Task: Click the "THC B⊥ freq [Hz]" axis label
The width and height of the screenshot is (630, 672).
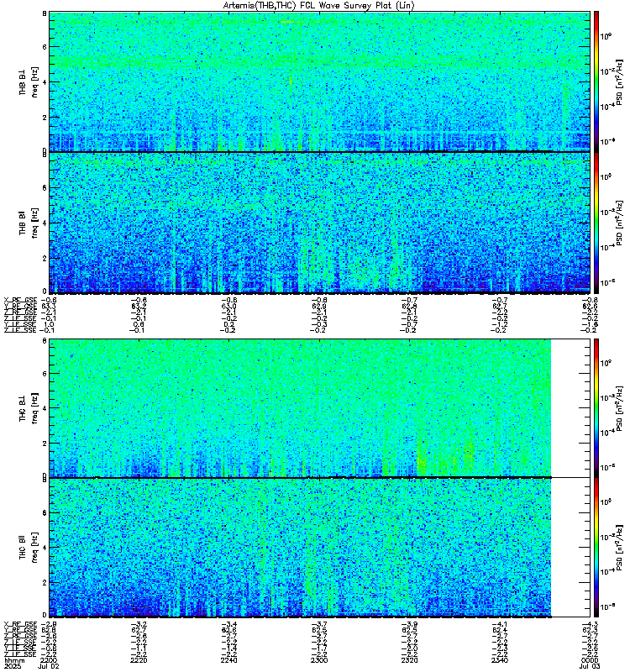Action: (x=29, y=408)
